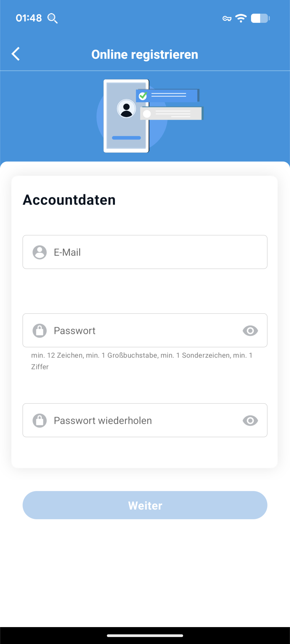Click the user icon in the E-Mail field
Viewport: 290px width, 644px height.
(40, 252)
